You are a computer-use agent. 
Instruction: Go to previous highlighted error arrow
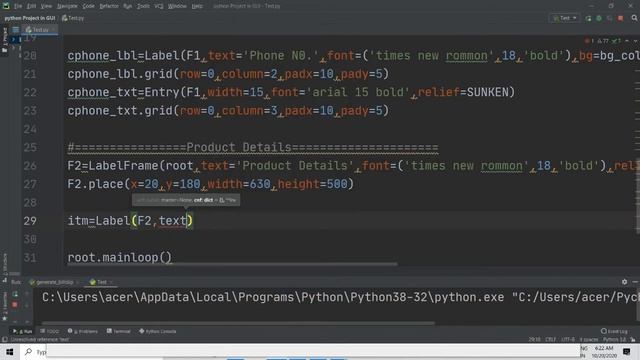pos(627,41)
